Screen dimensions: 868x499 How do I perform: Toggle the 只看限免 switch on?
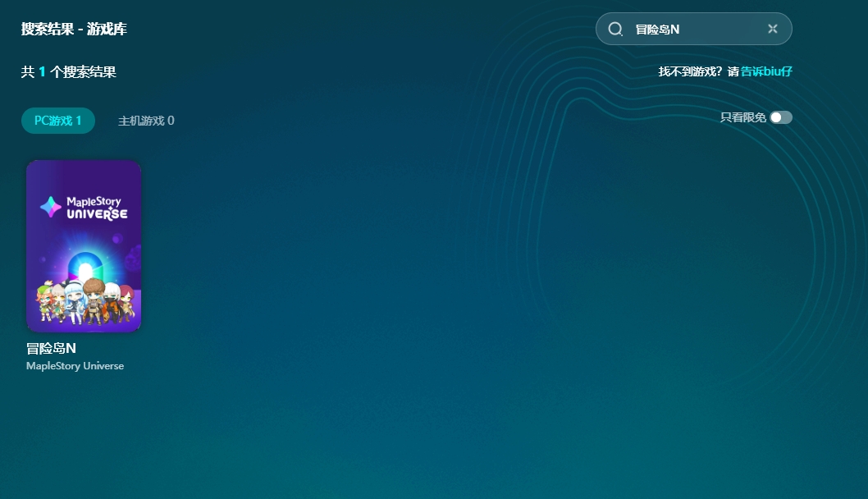point(781,117)
